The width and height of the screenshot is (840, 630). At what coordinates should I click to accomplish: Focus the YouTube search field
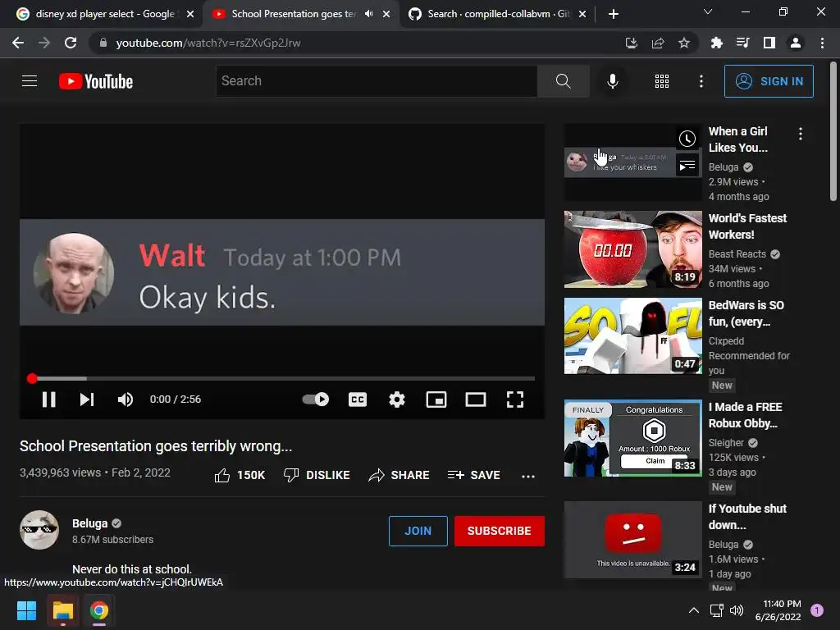coord(377,81)
